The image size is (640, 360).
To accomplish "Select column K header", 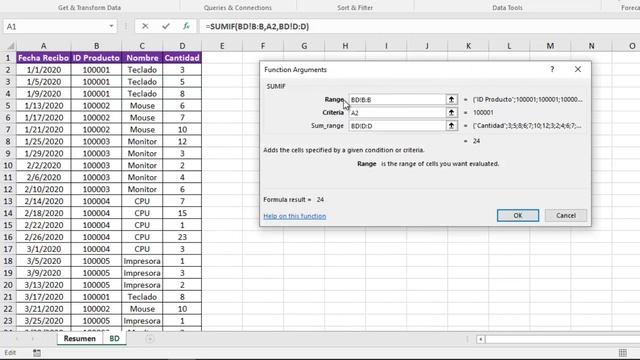I will click(468, 46).
